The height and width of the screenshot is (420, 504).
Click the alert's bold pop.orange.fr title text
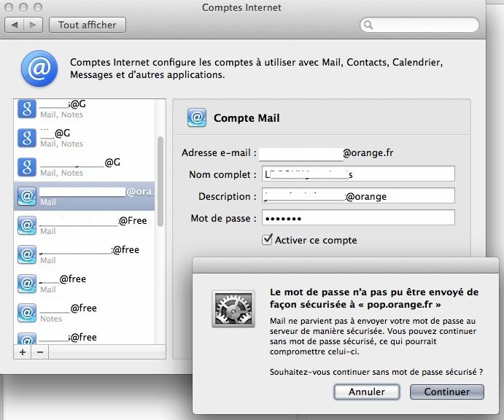pos(374,298)
